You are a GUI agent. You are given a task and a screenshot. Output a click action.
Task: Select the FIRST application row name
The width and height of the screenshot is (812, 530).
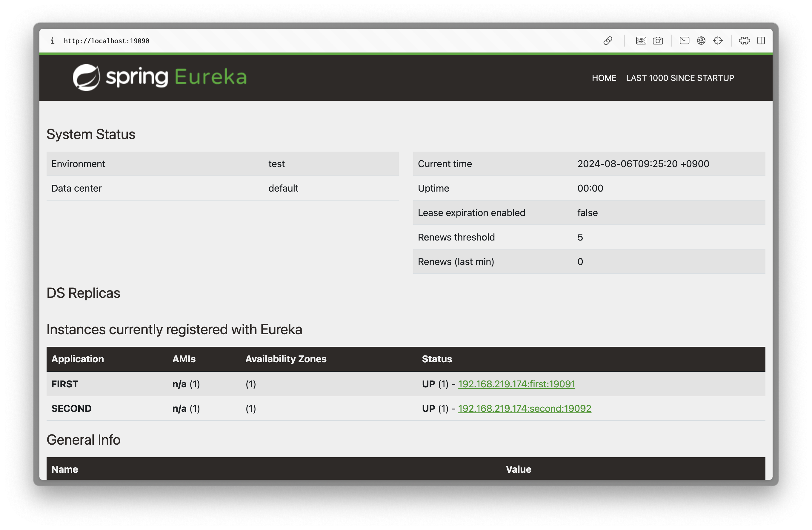click(x=65, y=384)
